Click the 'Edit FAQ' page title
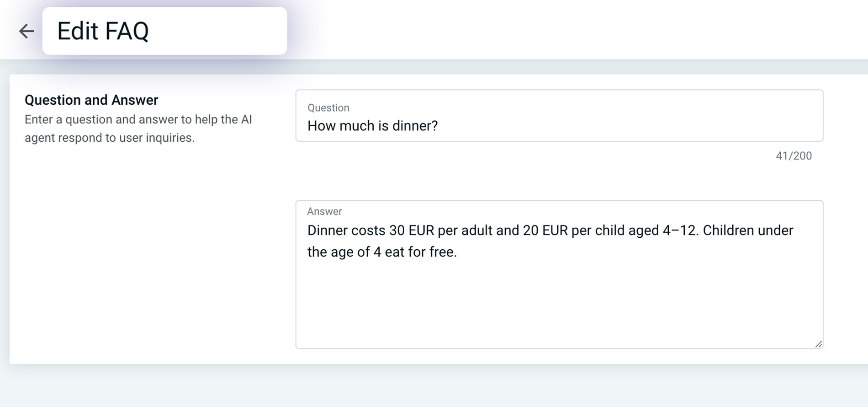Screen dimensions: 868x407 coord(102,31)
